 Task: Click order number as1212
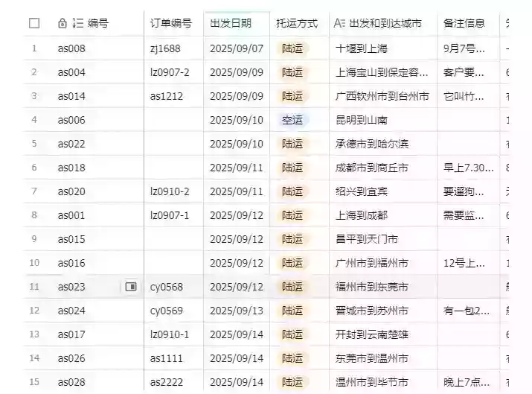click(166, 96)
